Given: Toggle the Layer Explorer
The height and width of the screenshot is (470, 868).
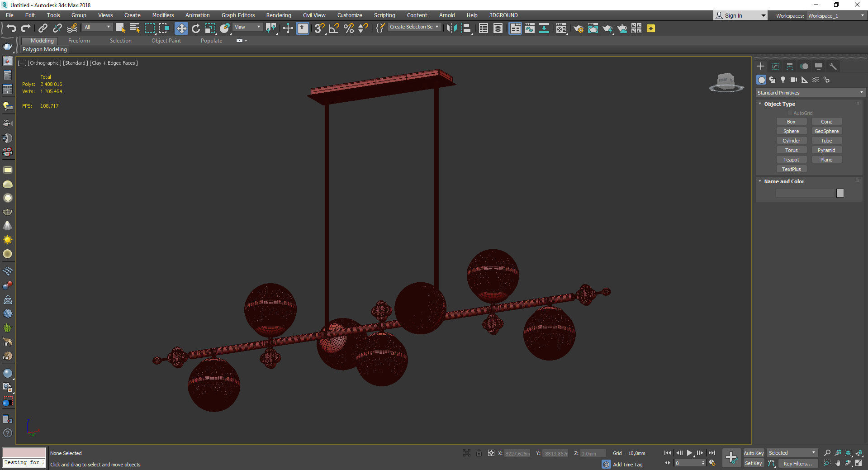Looking at the screenshot, I should pos(498,28).
